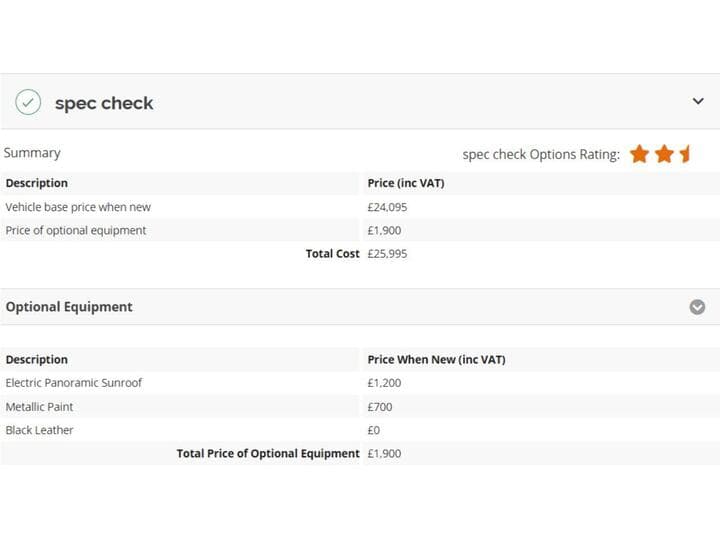Click the green checkmark circle icon
This screenshot has height=540, width=720.
pyautogui.click(x=28, y=102)
